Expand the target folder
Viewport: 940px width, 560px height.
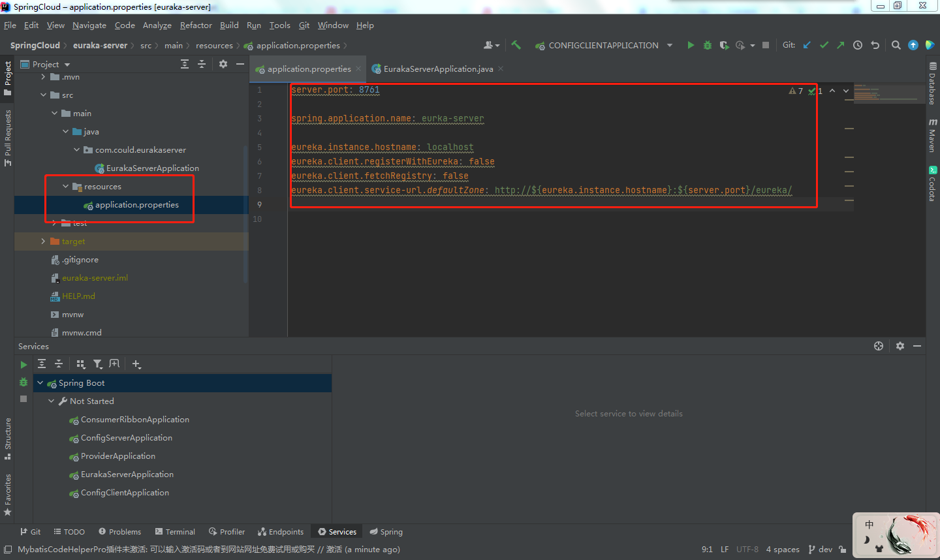pos(44,241)
